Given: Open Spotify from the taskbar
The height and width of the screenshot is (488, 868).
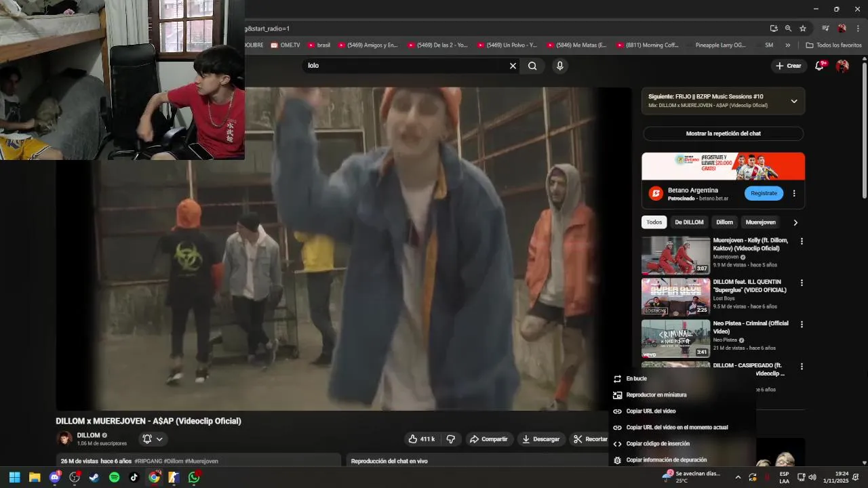Looking at the screenshot, I should click(114, 477).
